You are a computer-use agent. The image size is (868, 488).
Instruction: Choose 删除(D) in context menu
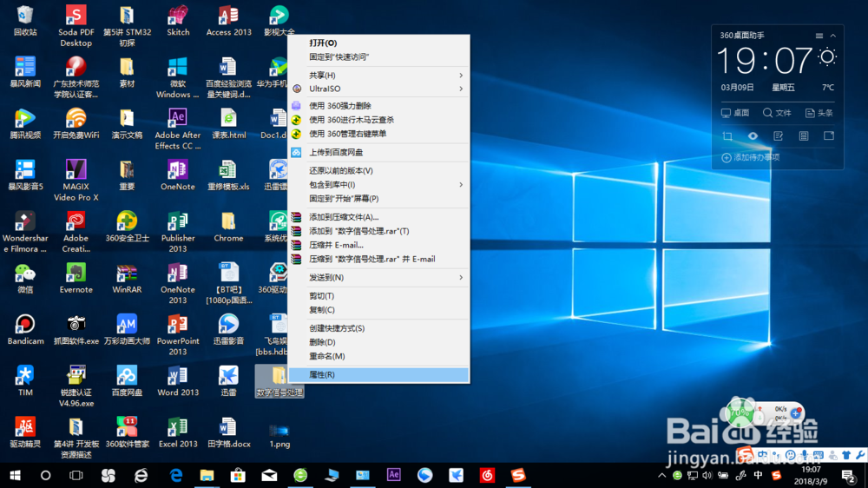378,342
